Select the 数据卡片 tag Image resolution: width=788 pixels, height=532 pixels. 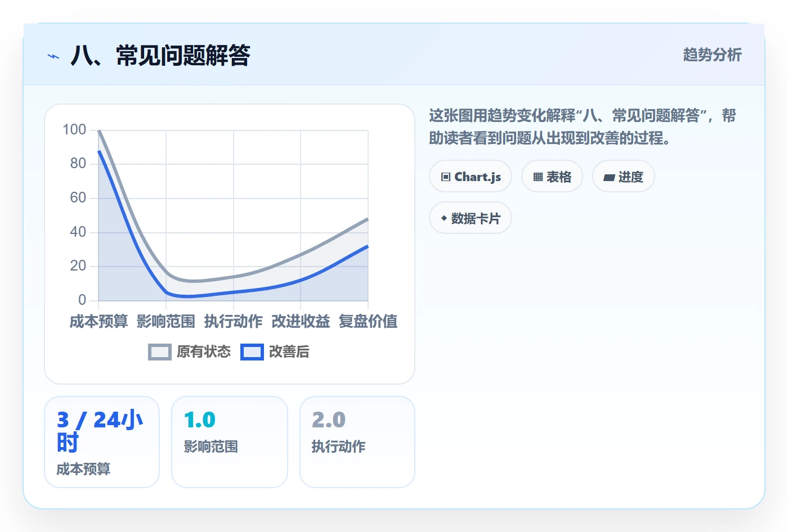pos(471,218)
